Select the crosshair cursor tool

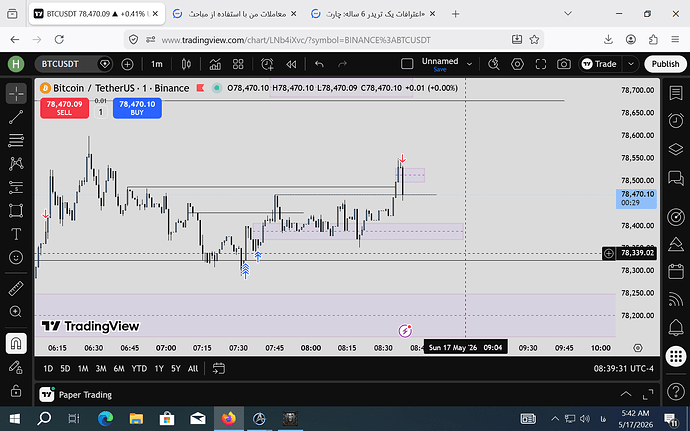click(16, 93)
